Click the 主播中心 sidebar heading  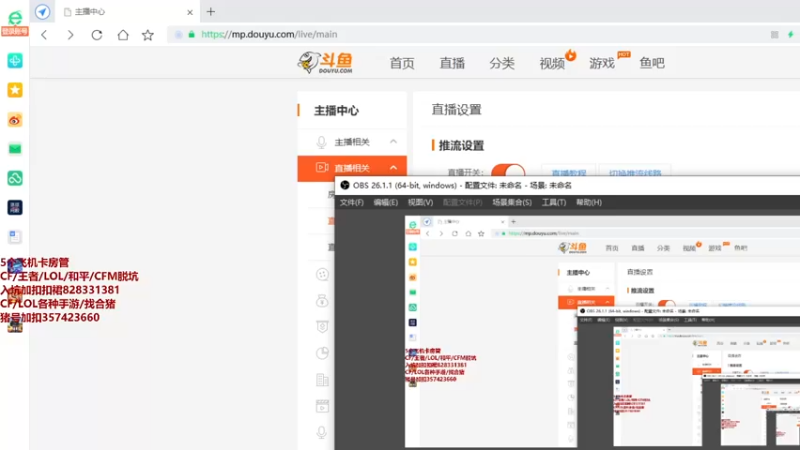click(x=336, y=111)
